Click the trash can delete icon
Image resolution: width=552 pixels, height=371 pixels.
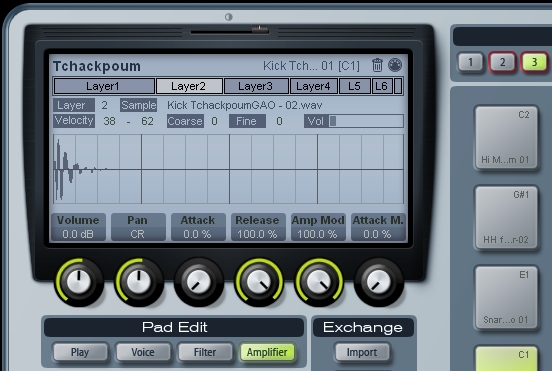click(x=377, y=65)
